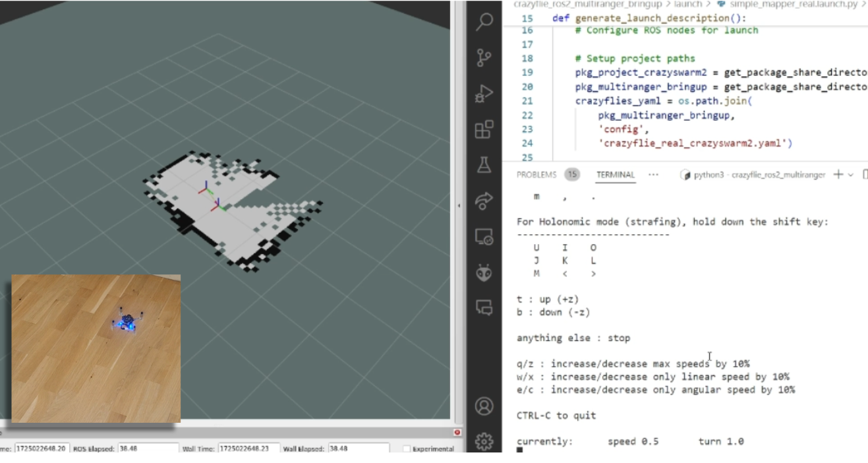Open the Search view in VS Code
868x463 pixels.
tap(484, 22)
